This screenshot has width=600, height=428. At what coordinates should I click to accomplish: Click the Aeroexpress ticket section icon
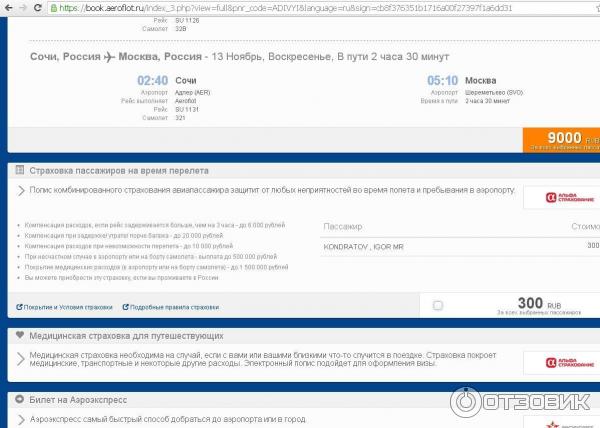pyautogui.click(x=20, y=399)
